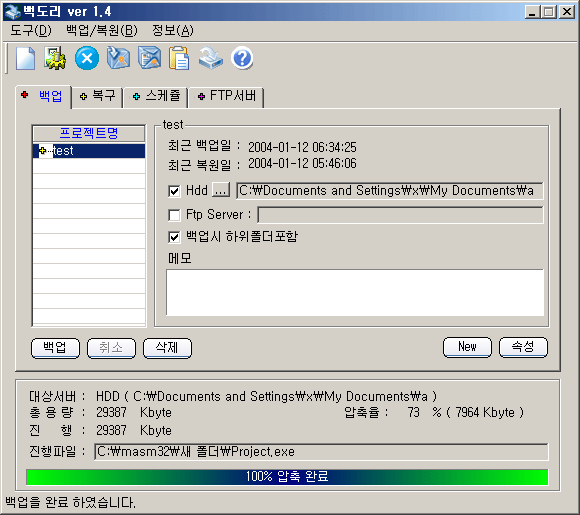This screenshot has width=580, height=515.
Task: Click the blank new document toolbar icon
Action: click(x=26, y=58)
